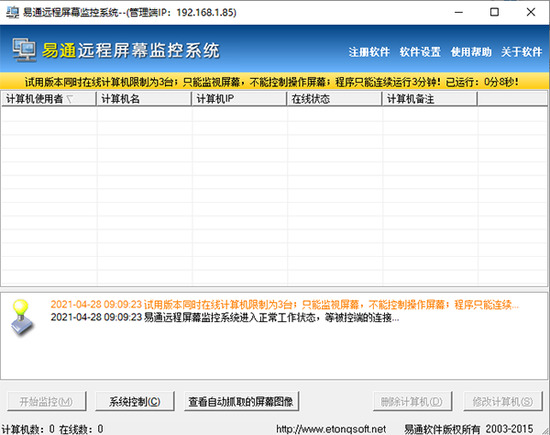The image size is (550, 435).
Task: Click the 删除计算机(D) button
Action: [x=412, y=401]
